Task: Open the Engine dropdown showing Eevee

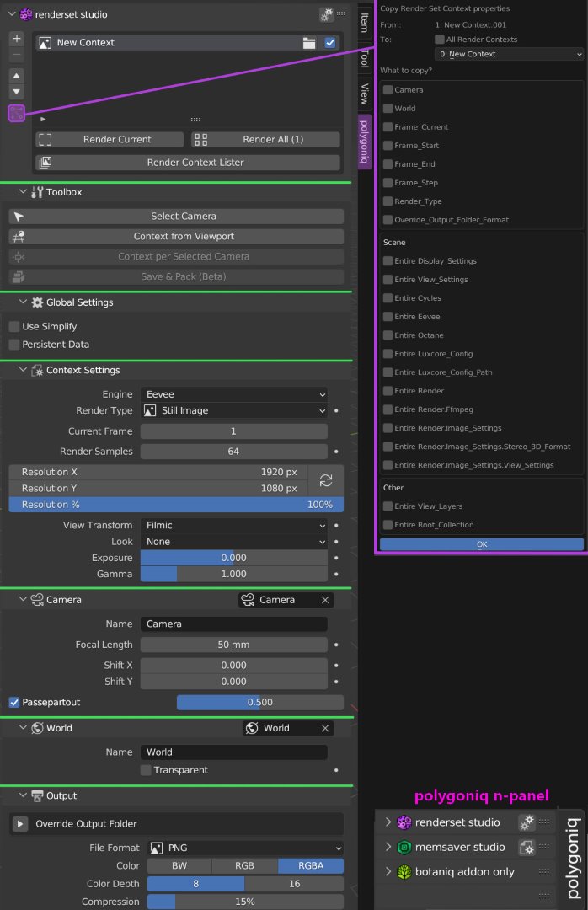Action: pyautogui.click(x=236, y=393)
